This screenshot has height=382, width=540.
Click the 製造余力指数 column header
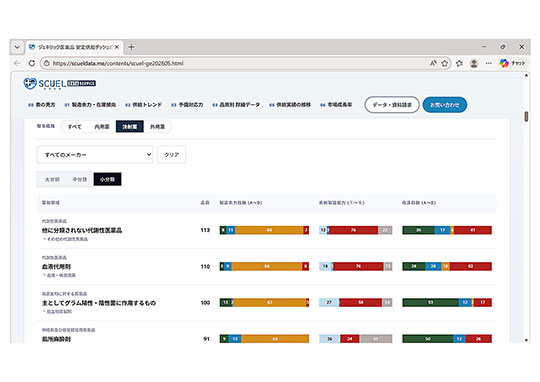click(241, 203)
